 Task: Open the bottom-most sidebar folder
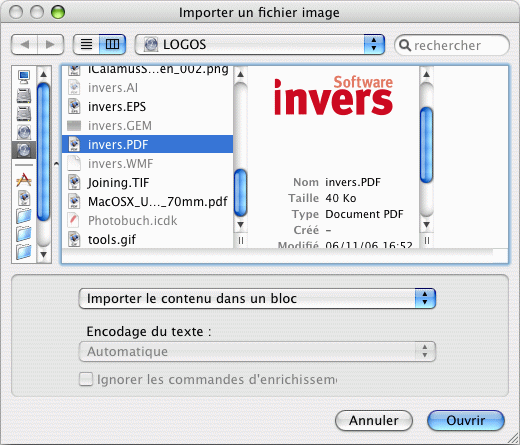[x=24, y=252]
